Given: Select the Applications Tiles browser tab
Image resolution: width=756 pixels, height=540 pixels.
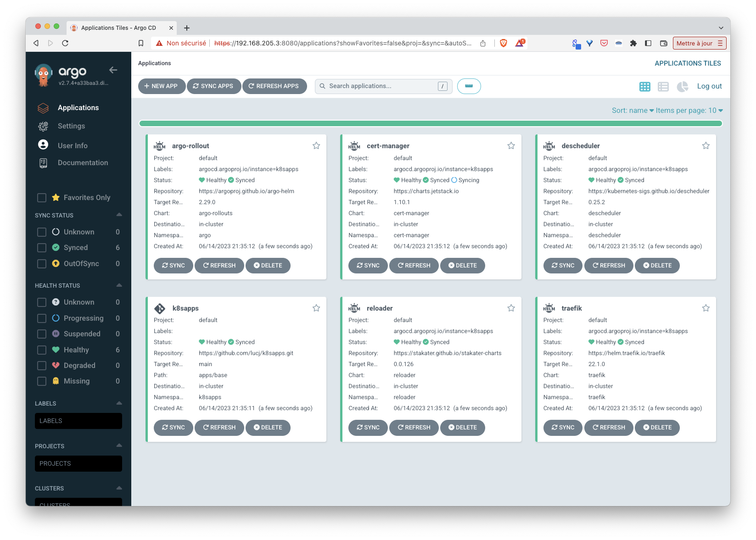Looking at the screenshot, I should 122,28.
